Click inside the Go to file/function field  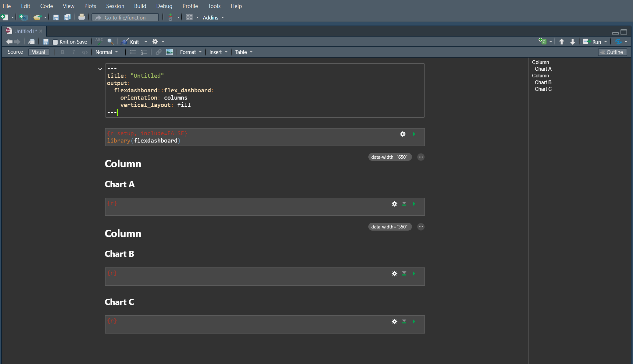click(x=125, y=17)
